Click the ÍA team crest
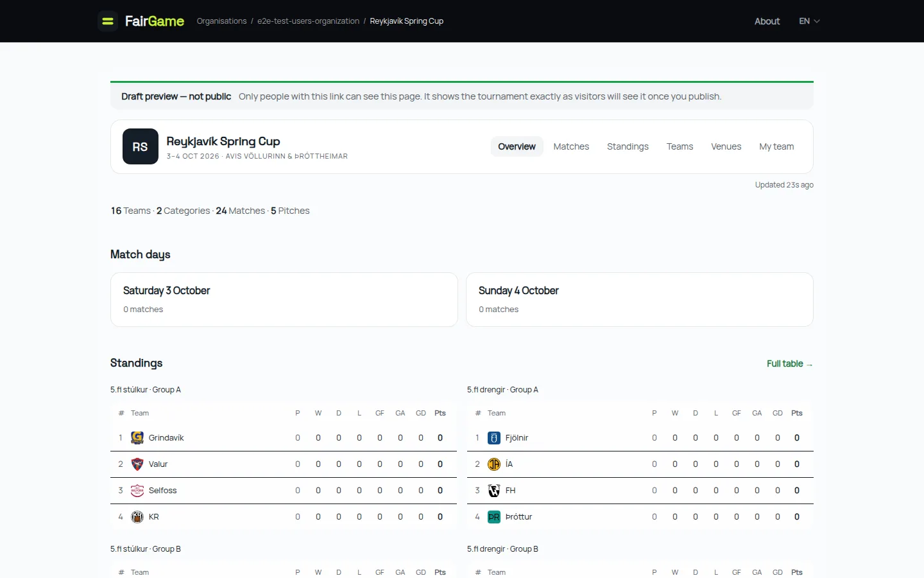This screenshot has height=578, width=924. (x=494, y=464)
